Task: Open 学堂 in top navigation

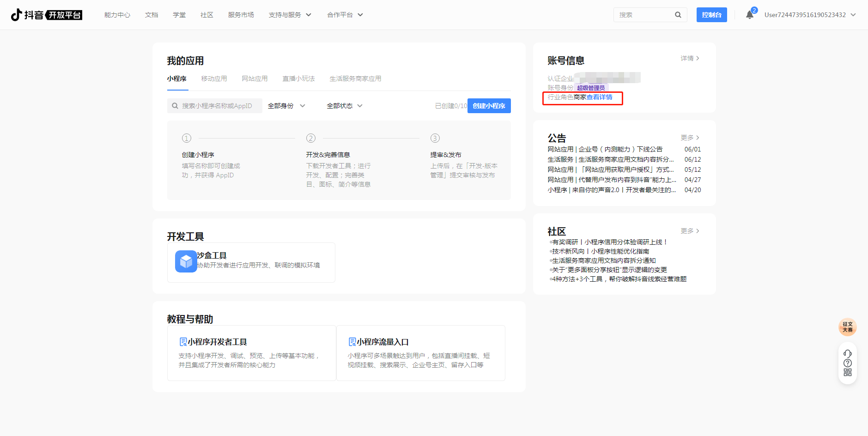Action: point(179,15)
